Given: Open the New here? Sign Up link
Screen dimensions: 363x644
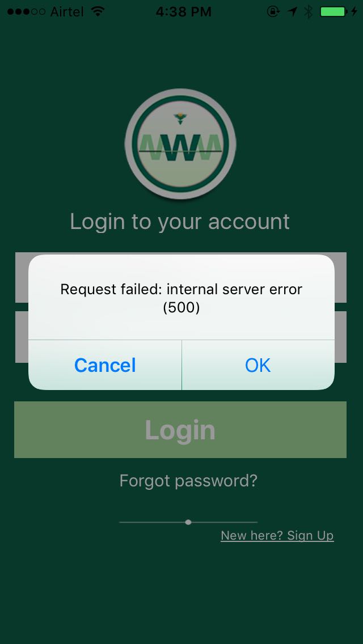Looking at the screenshot, I should [277, 536].
